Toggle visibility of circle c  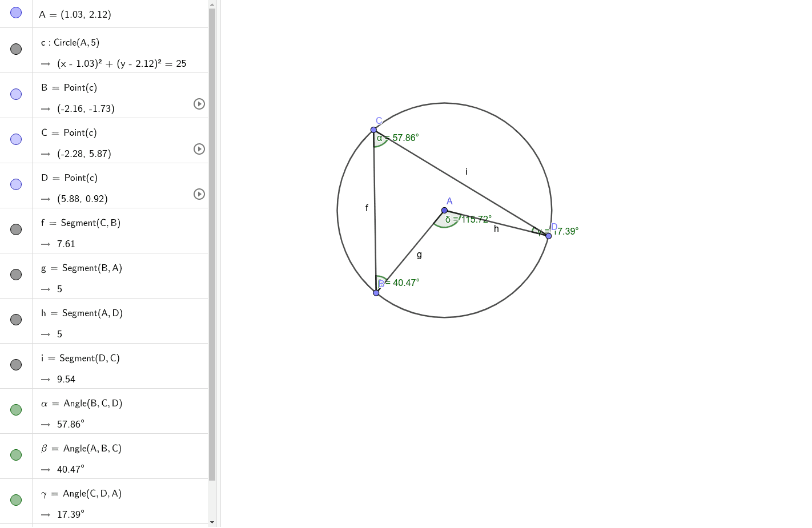click(16, 49)
